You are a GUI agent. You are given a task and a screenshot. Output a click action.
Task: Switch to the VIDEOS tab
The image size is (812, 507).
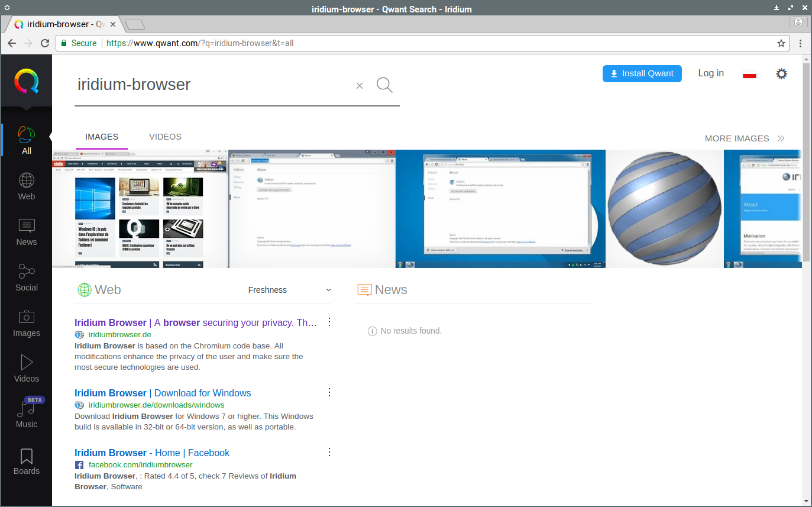(x=165, y=137)
